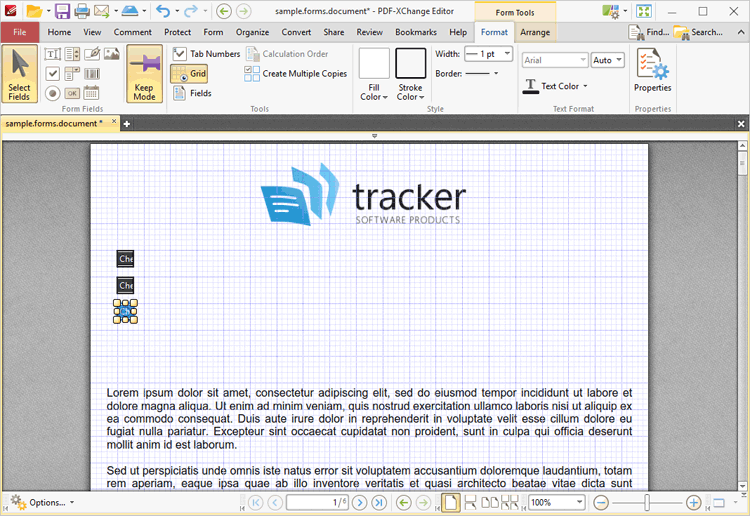
Task: Click the Search button
Action: 698,32
